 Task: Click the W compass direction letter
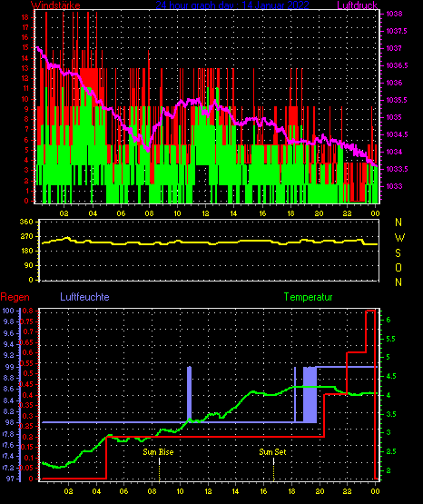click(x=399, y=238)
